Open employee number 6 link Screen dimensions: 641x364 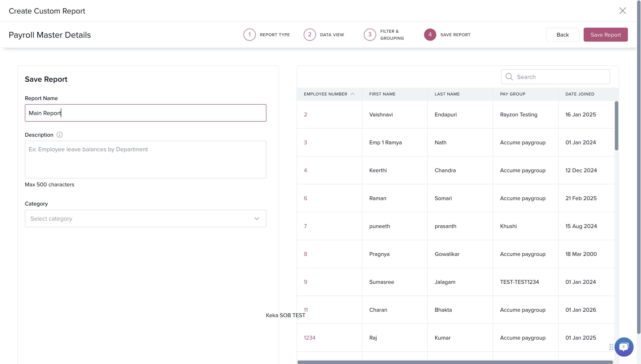pyautogui.click(x=305, y=198)
